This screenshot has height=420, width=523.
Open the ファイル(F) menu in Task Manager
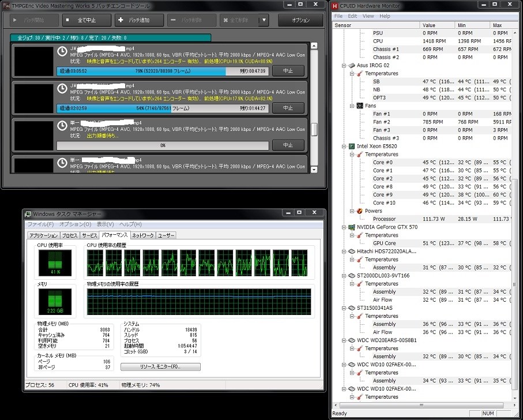(x=40, y=224)
